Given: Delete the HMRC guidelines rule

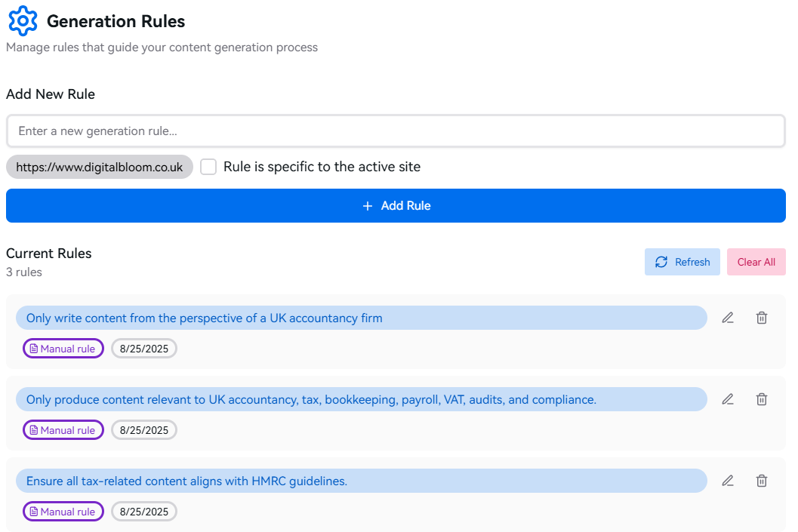Looking at the screenshot, I should 762,481.
